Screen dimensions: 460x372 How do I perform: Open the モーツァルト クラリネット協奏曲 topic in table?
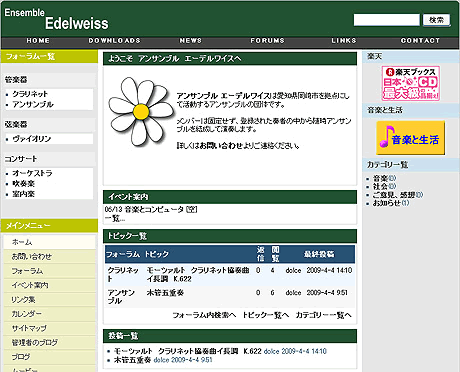(x=198, y=274)
